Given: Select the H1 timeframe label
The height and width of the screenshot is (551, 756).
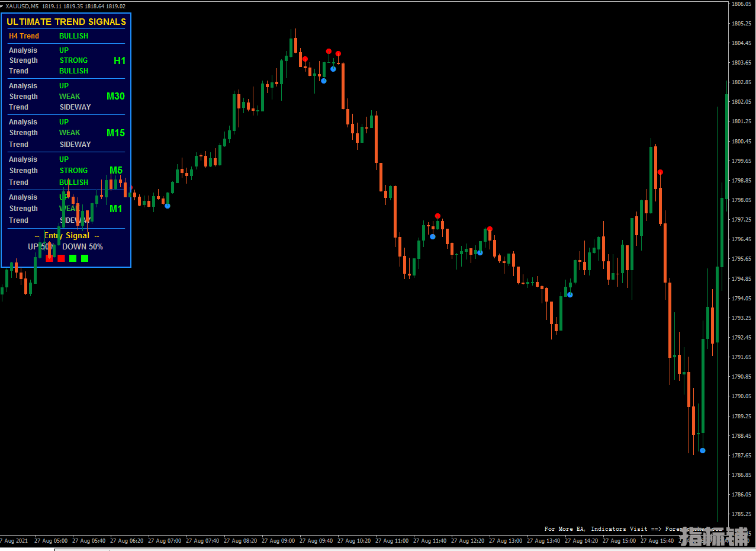Looking at the screenshot, I should pos(120,60).
